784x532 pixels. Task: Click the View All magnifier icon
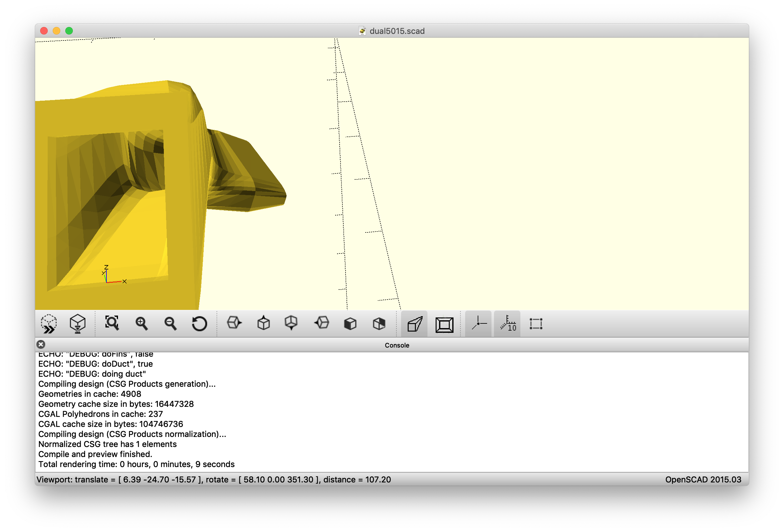click(x=112, y=323)
